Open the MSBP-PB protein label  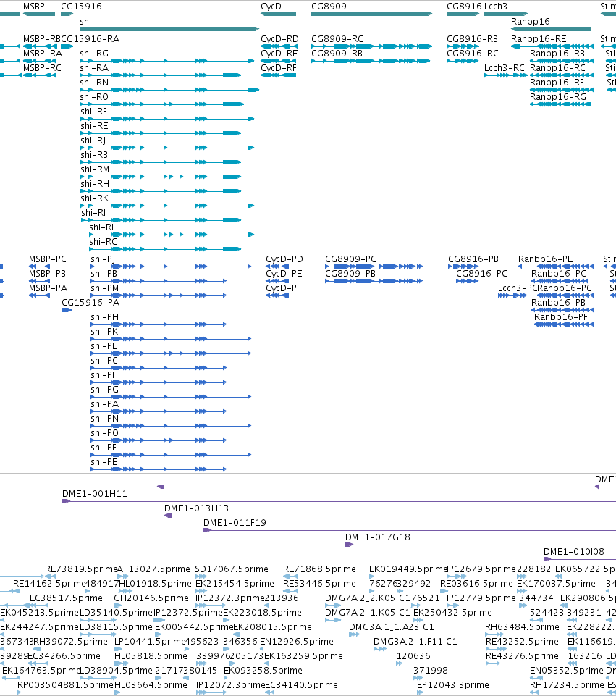point(48,274)
